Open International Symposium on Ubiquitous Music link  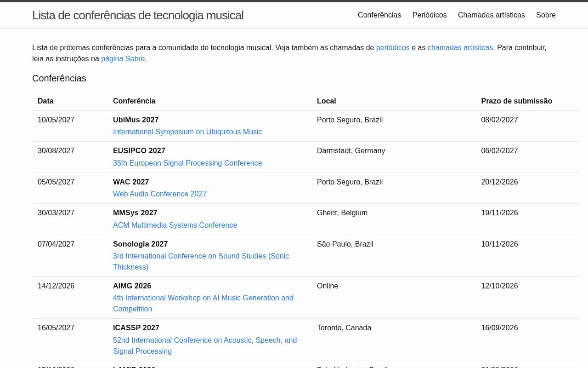pos(187,132)
